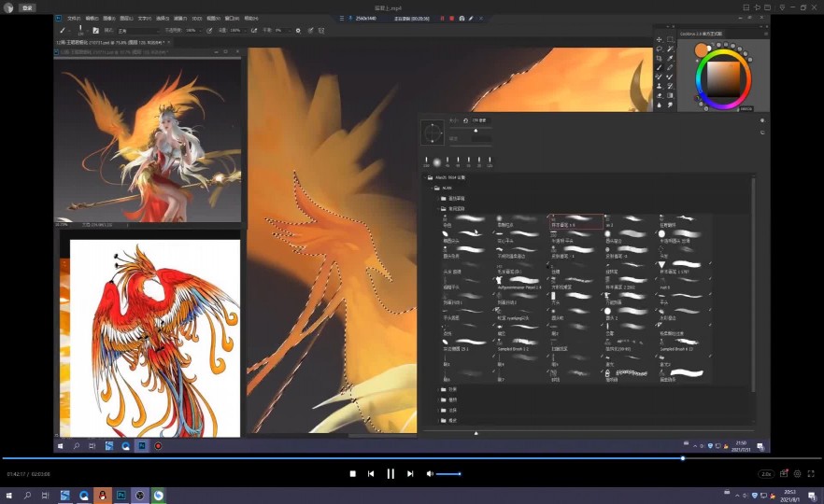Collapse the open brush folder above brush grid
824x504 pixels.
click(438, 208)
